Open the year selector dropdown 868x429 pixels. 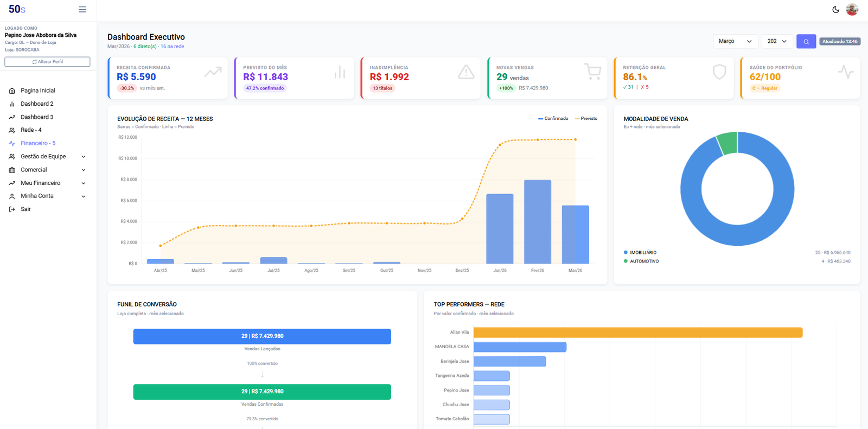tap(777, 41)
